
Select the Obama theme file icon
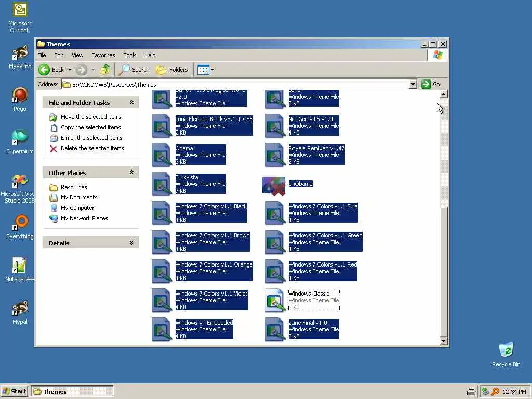click(162, 155)
